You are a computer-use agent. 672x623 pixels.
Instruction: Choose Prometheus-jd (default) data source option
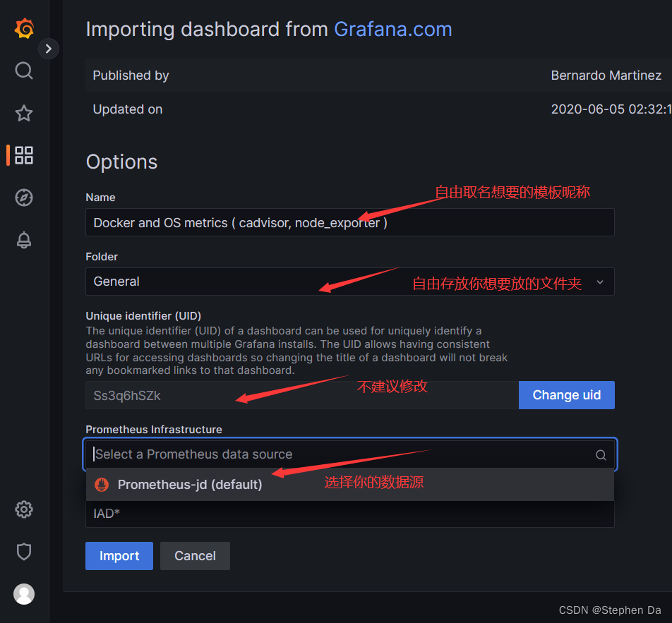coord(349,485)
